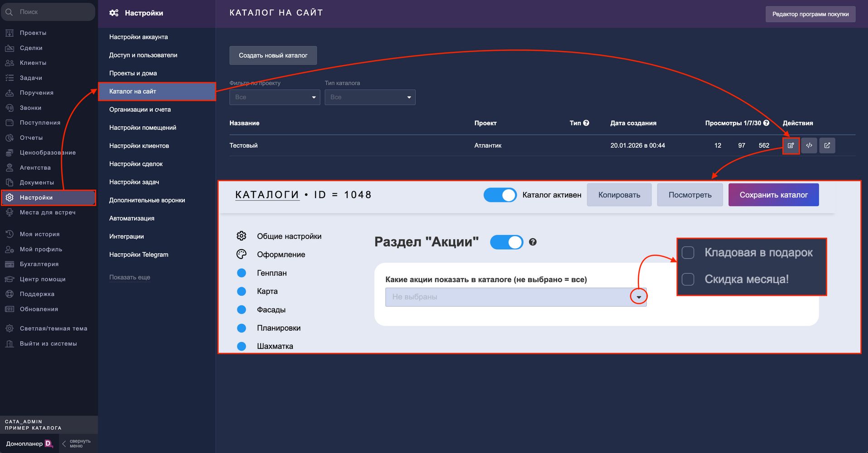This screenshot has height=453, width=868.
Task: Open Тестовый catalog in new window icon
Action: (827, 145)
